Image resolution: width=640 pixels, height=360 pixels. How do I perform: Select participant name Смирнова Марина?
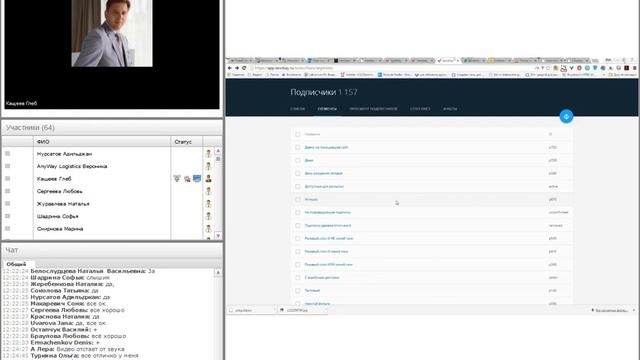tap(60, 229)
